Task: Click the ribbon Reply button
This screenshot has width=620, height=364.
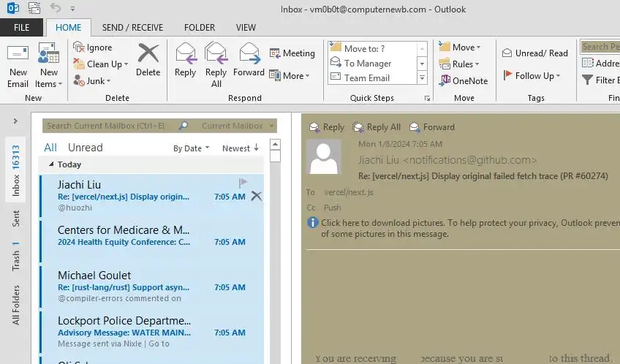Action: (186, 60)
